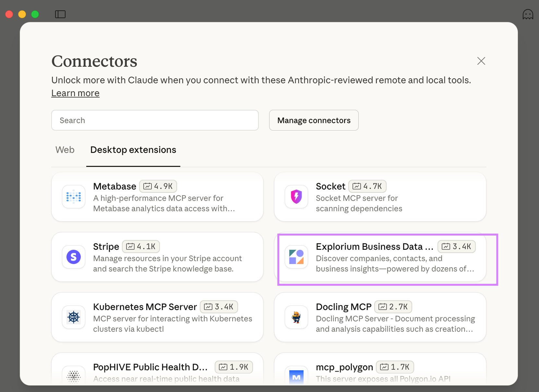Click the macOS green fullscreen window button
Image resolution: width=539 pixels, height=392 pixels.
[x=35, y=14]
